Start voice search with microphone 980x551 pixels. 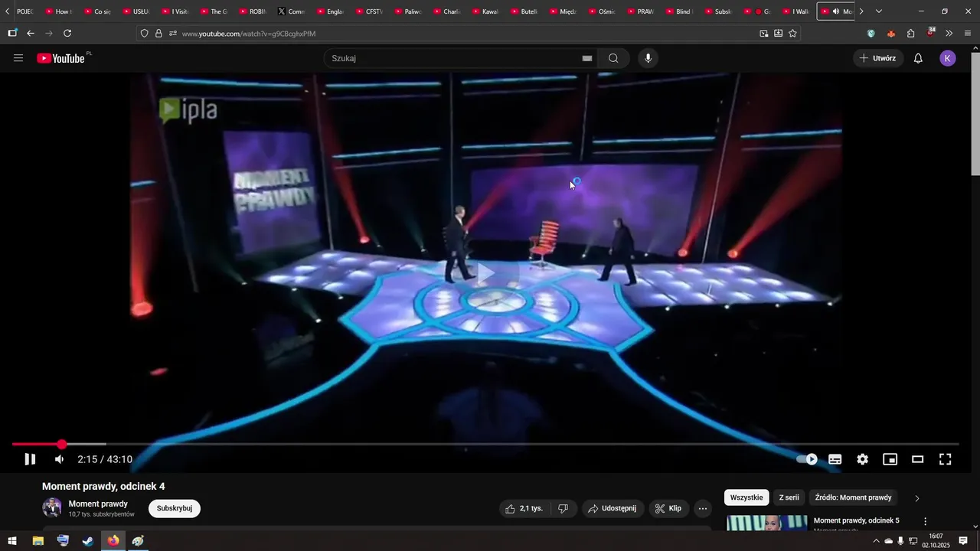click(648, 58)
